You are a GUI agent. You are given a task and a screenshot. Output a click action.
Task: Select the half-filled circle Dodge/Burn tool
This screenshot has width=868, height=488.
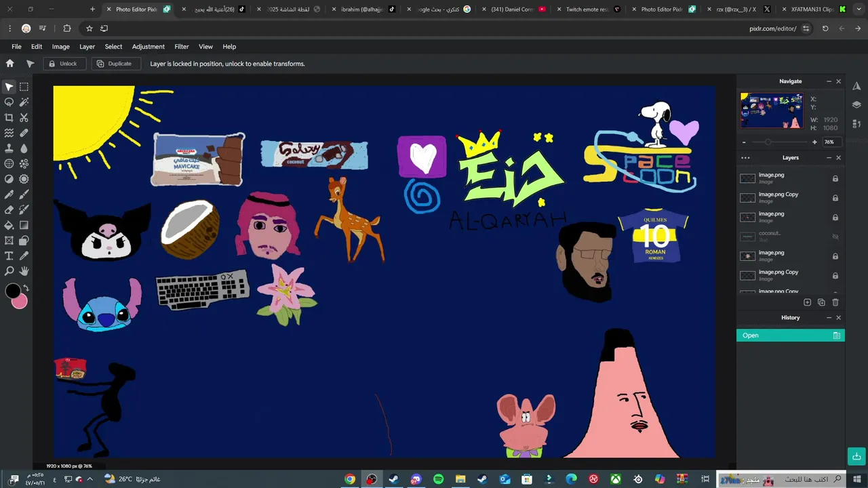pos(9,179)
